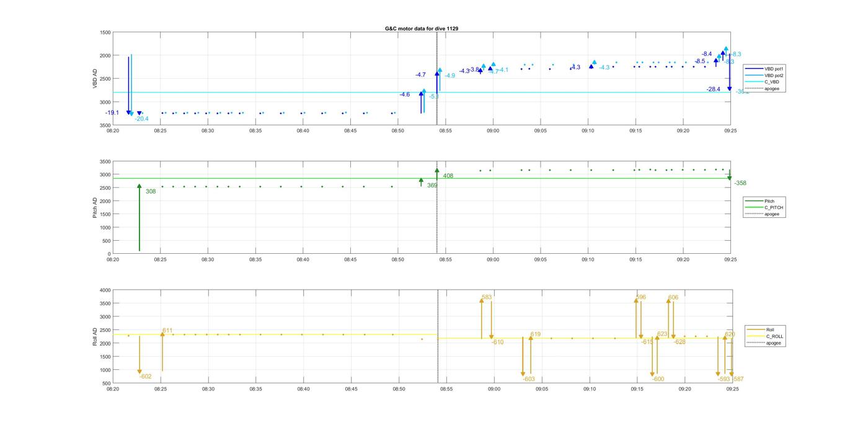Click the "-593" roll data label
The height and width of the screenshot is (430, 868).
coord(724,379)
